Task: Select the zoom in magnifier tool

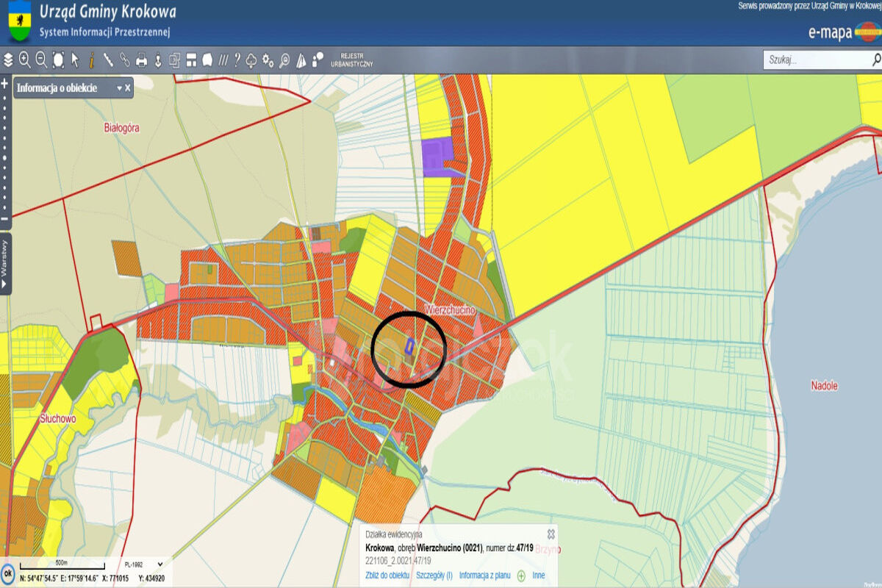Action: tap(25, 60)
